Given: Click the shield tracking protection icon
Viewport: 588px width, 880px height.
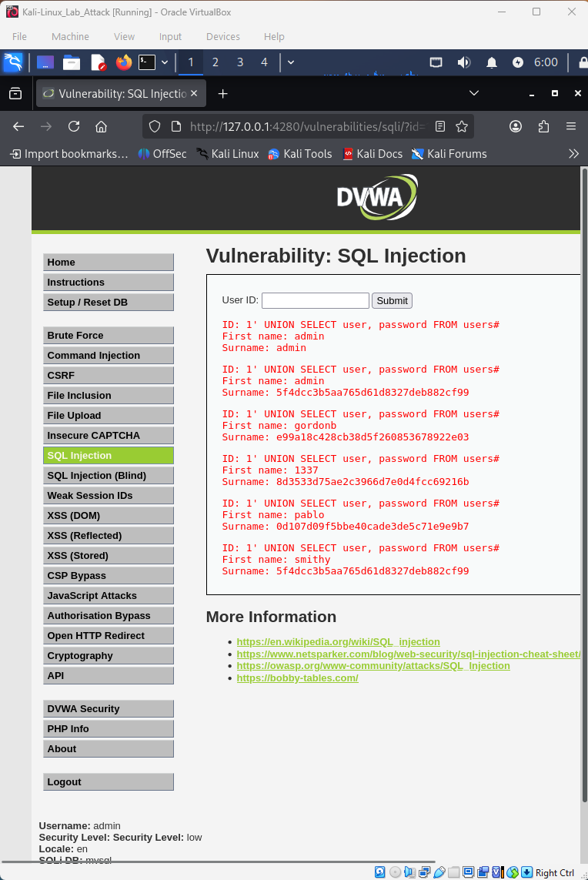Looking at the screenshot, I should click(x=155, y=127).
